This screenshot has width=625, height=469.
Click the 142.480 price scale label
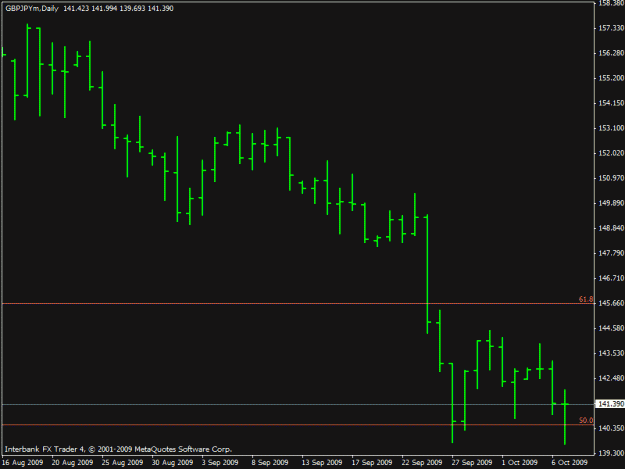[611, 378]
